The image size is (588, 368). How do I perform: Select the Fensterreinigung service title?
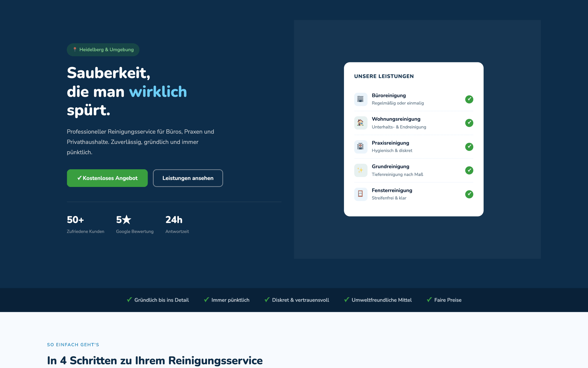(392, 190)
